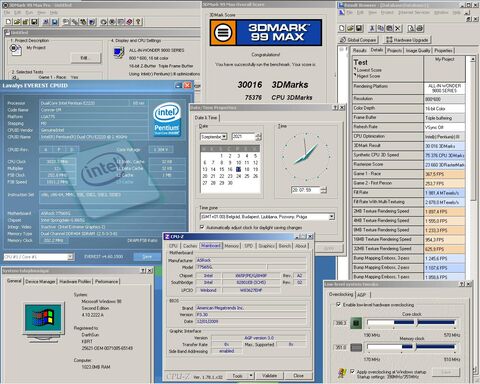Image resolution: width=480 pixels, height=384 pixels.
Task: Click the Save button in Everest CPUID
Action: [x=147, y=256]
